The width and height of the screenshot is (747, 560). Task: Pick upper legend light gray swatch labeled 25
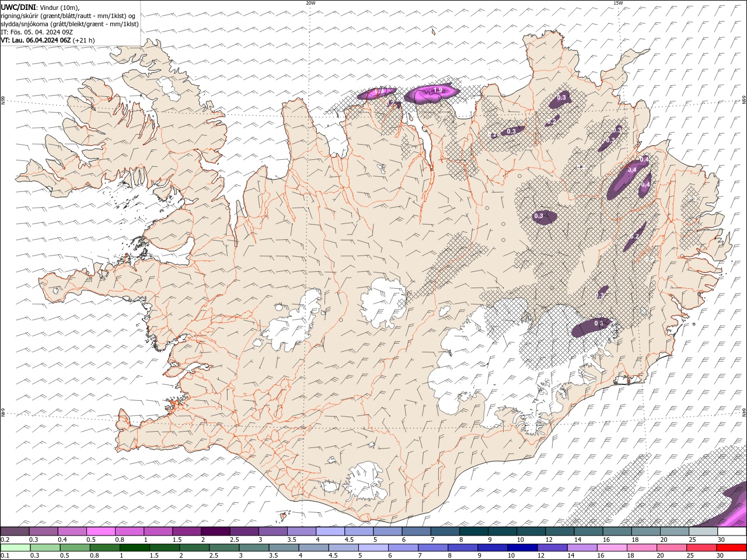point(703,531)
